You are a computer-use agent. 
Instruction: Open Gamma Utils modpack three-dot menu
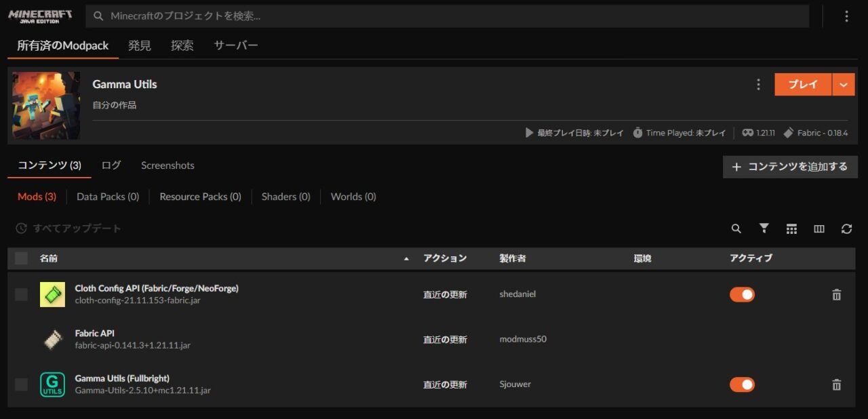pos(758,85)
